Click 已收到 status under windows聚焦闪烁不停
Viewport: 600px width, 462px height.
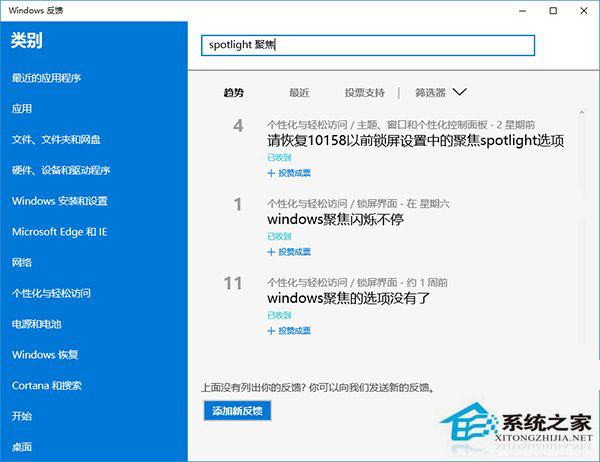click(279, 236)
